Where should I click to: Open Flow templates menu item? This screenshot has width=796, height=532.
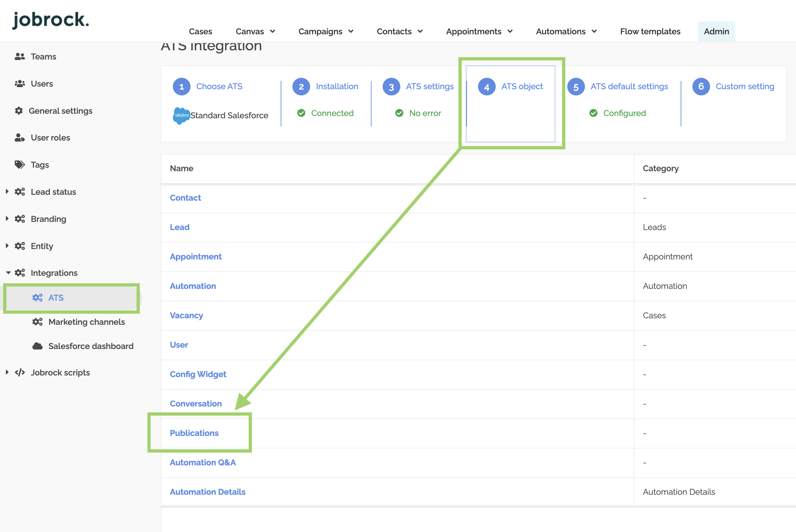coord(650,32)
